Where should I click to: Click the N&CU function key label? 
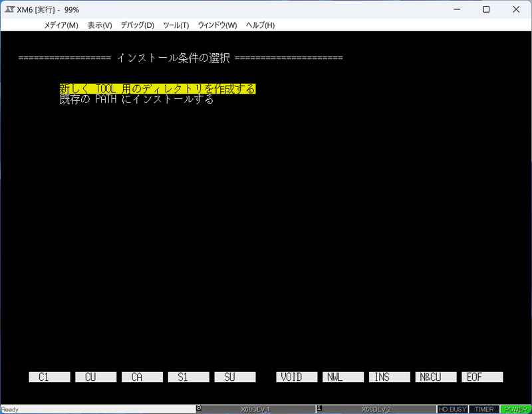(436, 377)
